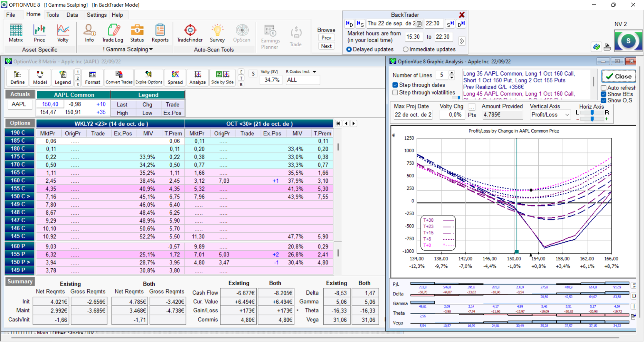This screenshot has width=644, height=342.
Task: Open the Gamma Scalping dropdown in ribbon
Action: (128, 49)
